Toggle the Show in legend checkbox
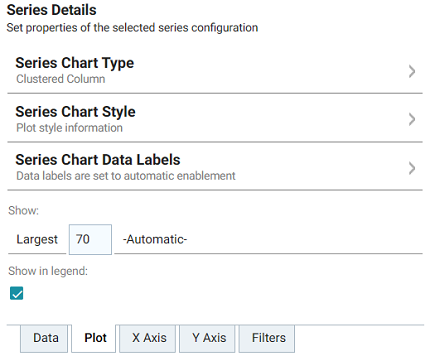This screenshot has height=361, width=435. (17, 293)
